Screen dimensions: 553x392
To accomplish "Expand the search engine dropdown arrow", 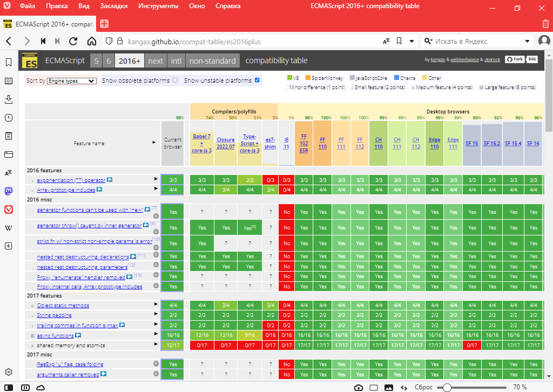I will pos(428,42).
